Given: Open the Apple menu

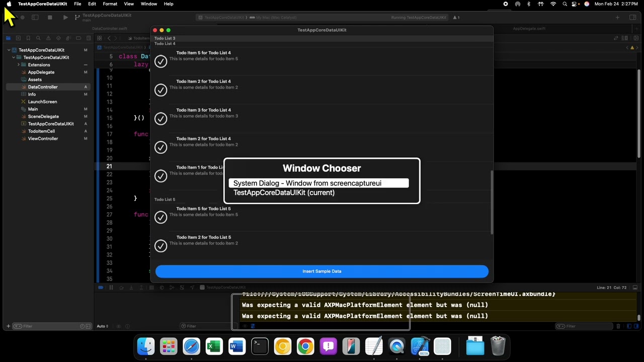Looking at the screenshot, I should tap(9, 4).
